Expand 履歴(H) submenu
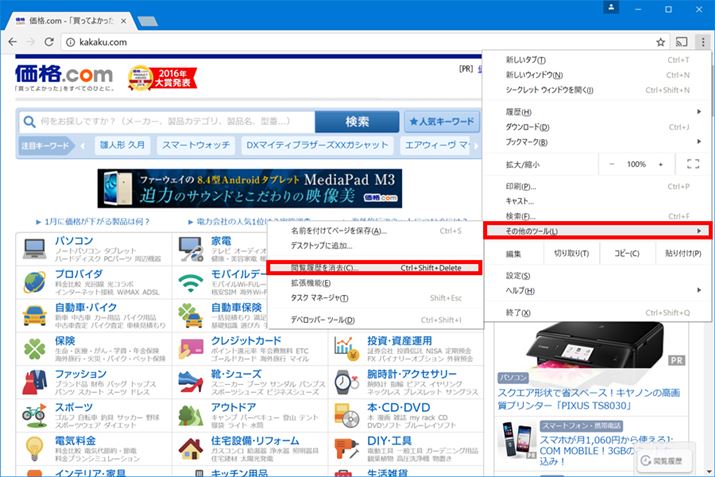This screenshot has height=477, width=715. click(597, 112)
